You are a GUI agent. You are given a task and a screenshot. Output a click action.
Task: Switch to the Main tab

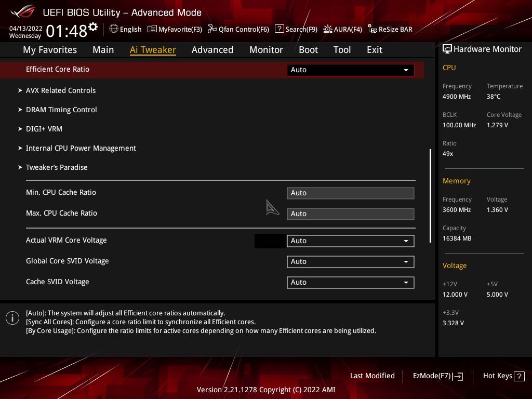click(x=103, y=50)
